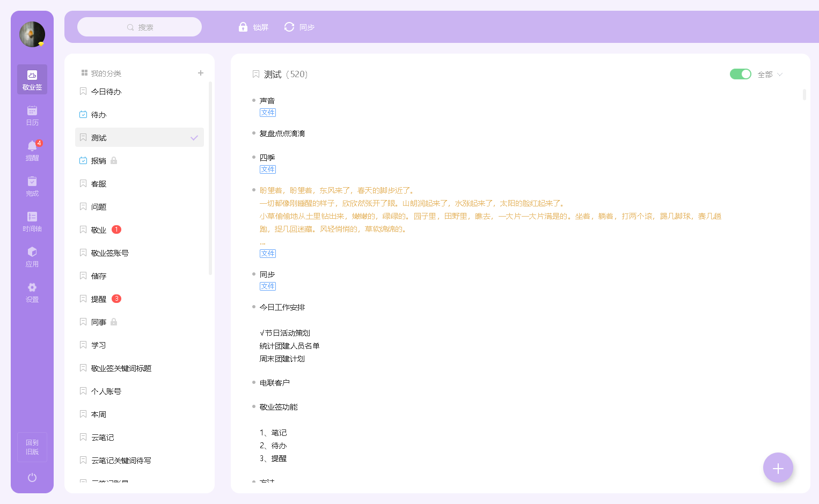Select 储存 category

pos(140,276)
